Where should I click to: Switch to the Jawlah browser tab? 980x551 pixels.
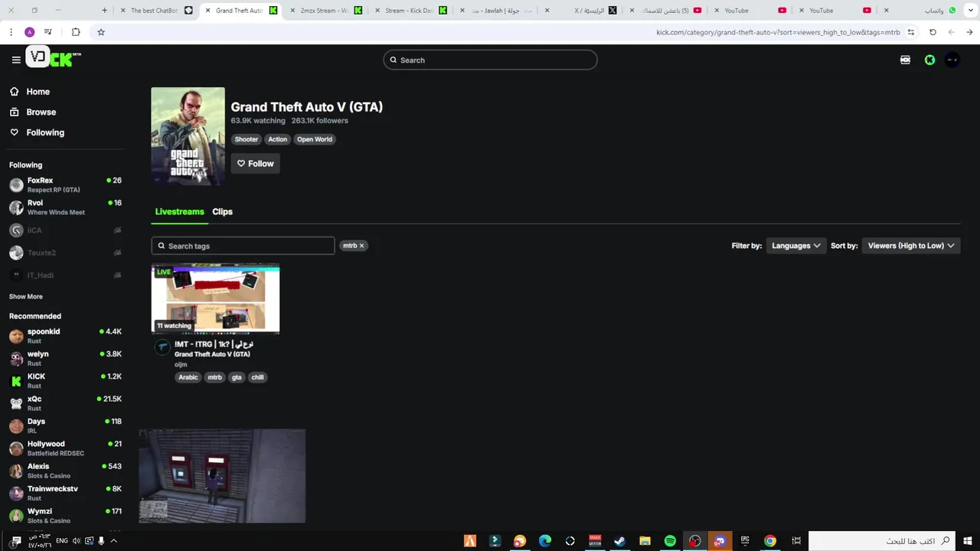pos(496,11)
